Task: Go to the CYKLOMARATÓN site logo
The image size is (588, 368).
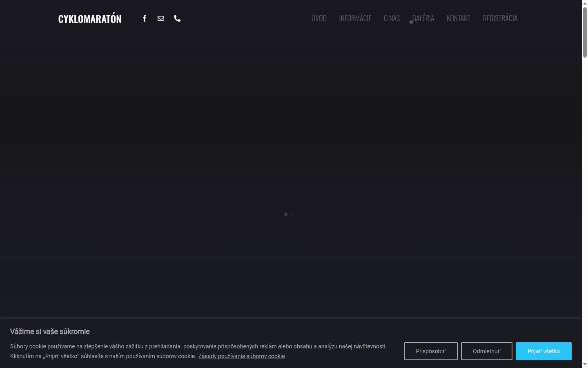Action: tap(90, 19)
